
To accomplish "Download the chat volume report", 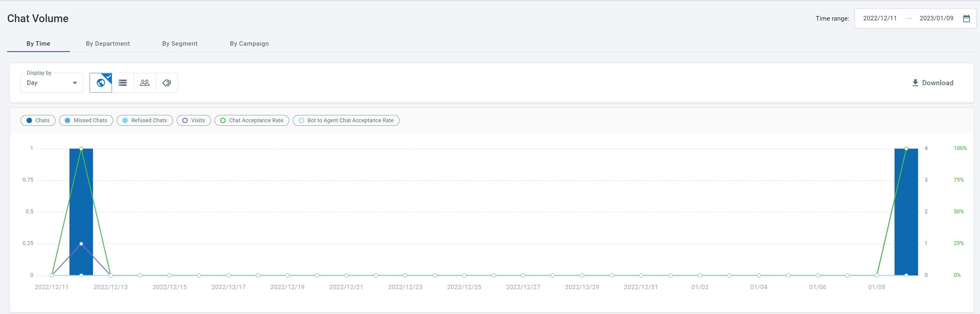I will coord(933,83).
